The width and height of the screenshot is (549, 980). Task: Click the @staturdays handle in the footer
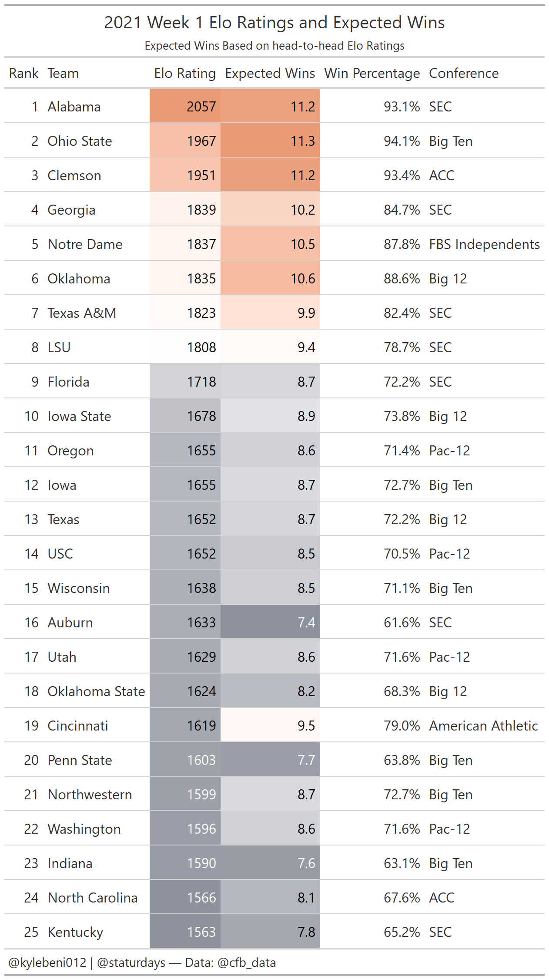click(x=131, y=963)
